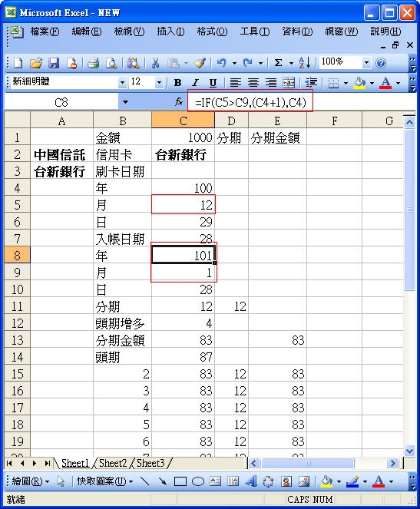Open the 快取圖案(U) AutoShapes menu
420x509 pixels.
coord(105,481)
